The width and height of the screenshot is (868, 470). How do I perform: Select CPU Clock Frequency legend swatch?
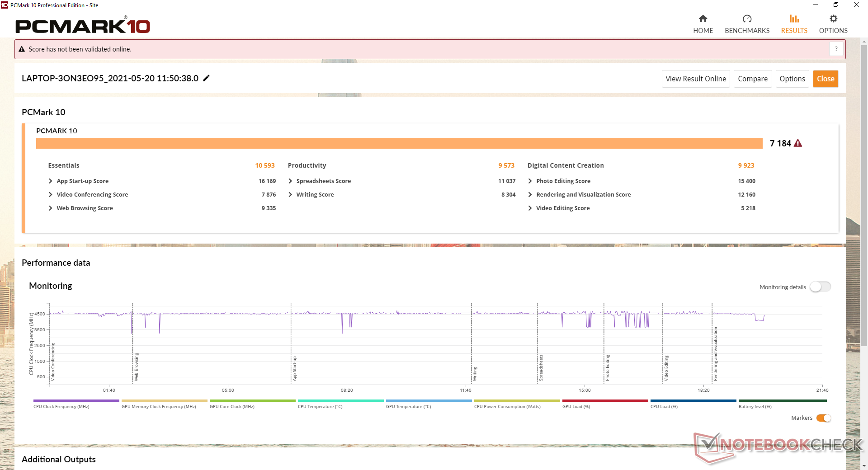[x=76, y=400]
